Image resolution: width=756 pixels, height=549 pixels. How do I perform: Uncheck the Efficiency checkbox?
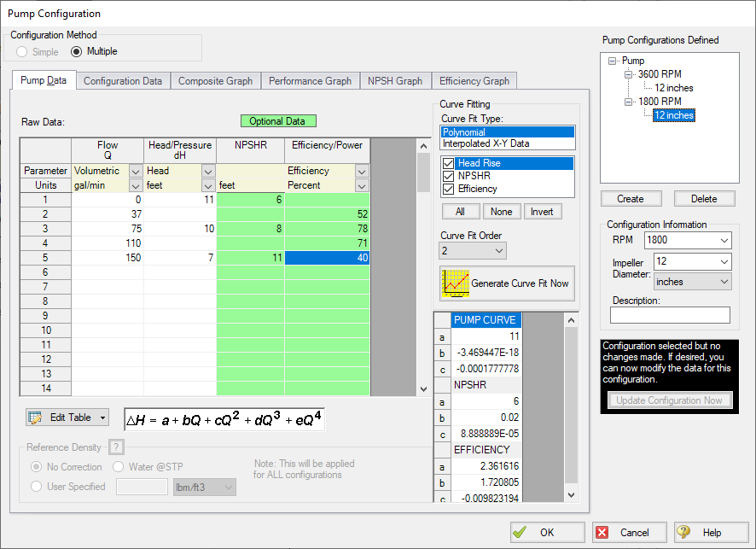[449, 189]
